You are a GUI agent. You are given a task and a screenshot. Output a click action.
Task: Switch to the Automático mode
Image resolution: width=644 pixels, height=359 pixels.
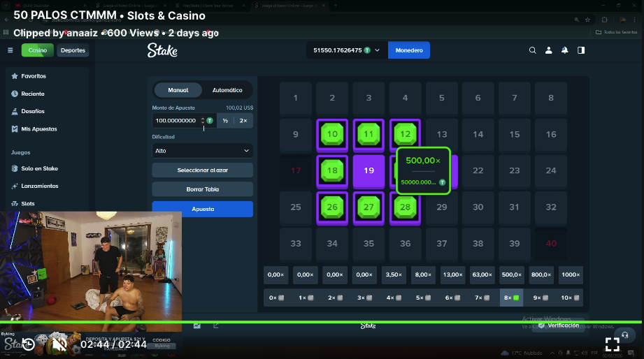(x=227, y=90)
